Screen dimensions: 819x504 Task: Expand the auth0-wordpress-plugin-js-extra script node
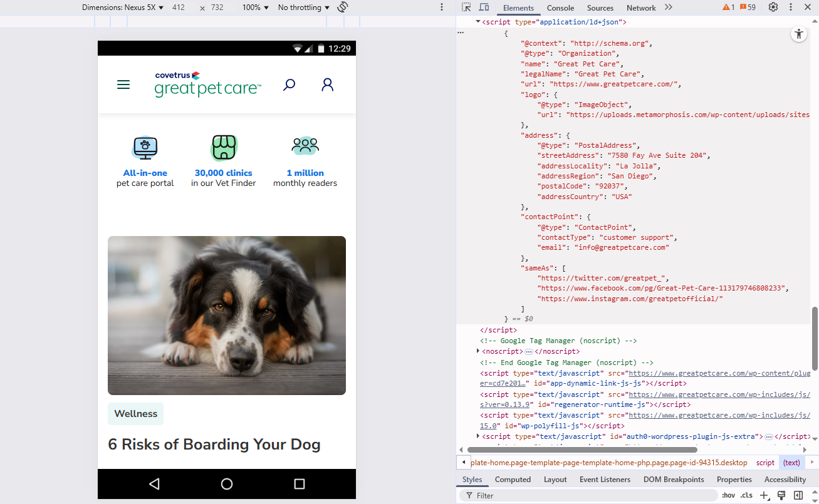(x=478, y=436)
